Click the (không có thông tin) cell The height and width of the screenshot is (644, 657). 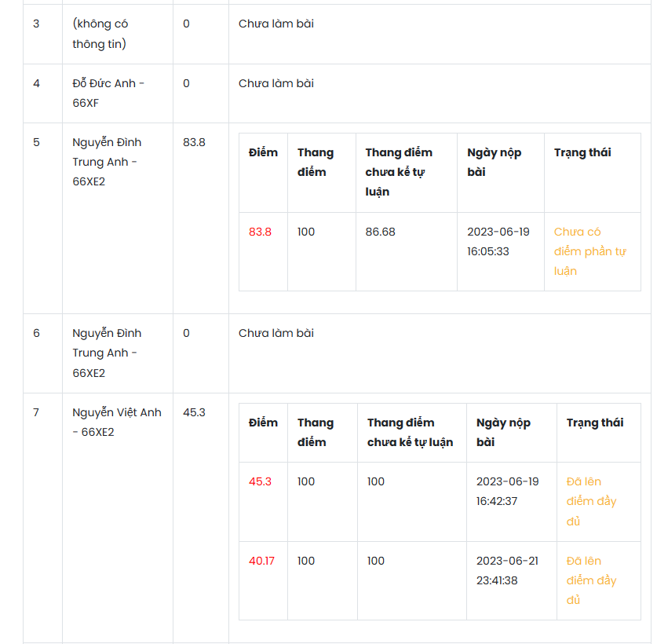tap(100, 34)
